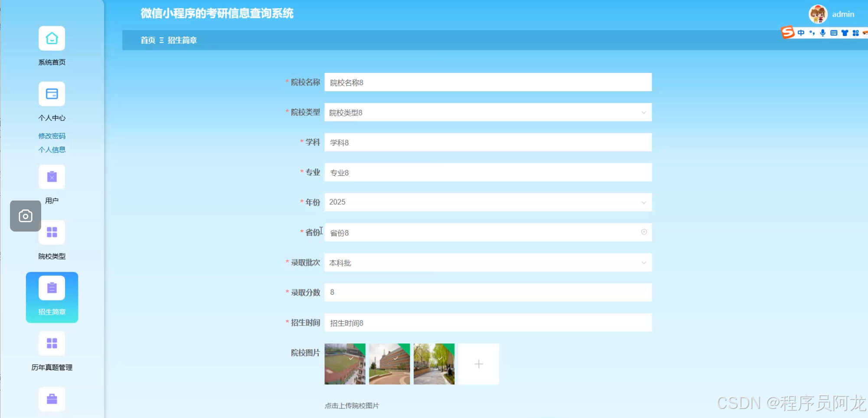Open the Sogou input method logo
This screenshot has width=868, height=418.
coord(788,33)
